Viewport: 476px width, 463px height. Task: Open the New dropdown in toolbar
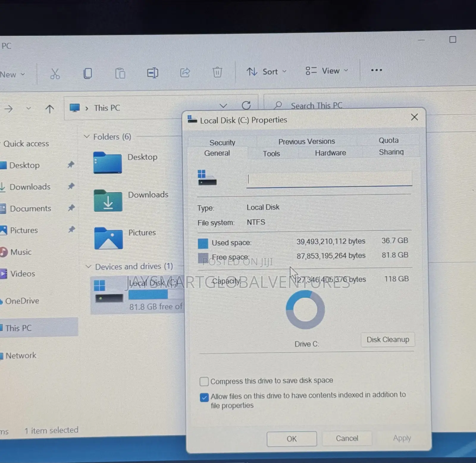(12, 74)
